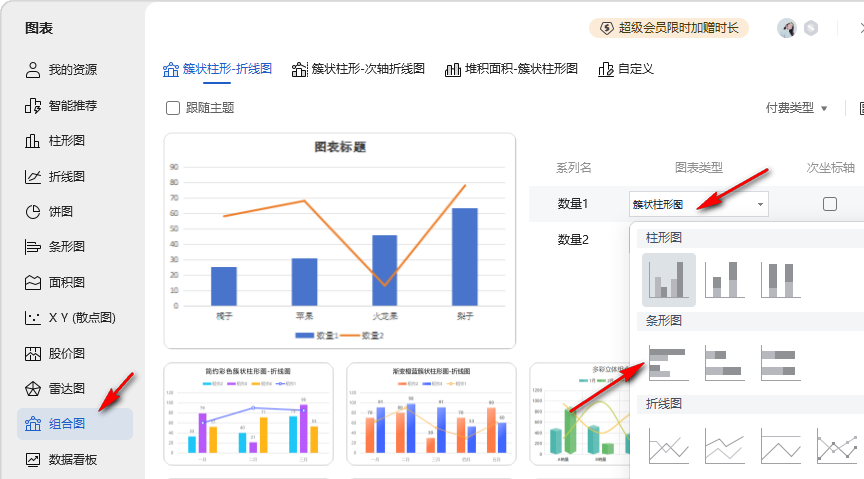
Task: Select the clustered bar chart icon
Action: tap(670, 363)
